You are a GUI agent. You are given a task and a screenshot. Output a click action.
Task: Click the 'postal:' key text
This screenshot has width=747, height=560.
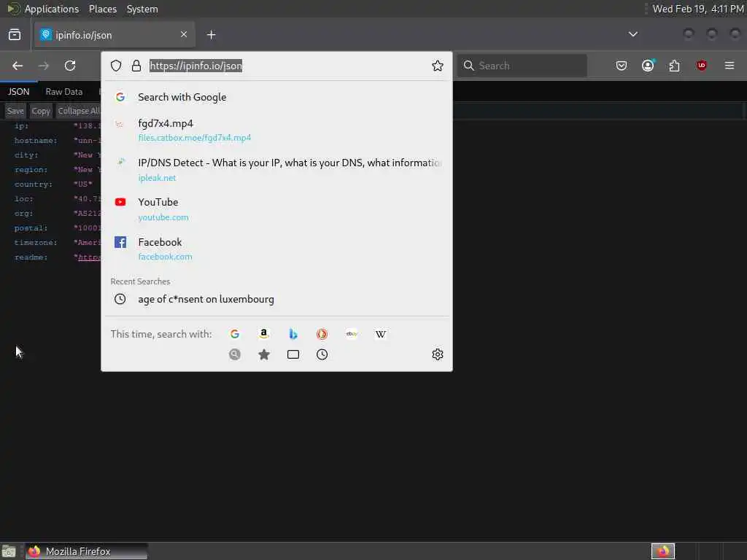(31, 228)
